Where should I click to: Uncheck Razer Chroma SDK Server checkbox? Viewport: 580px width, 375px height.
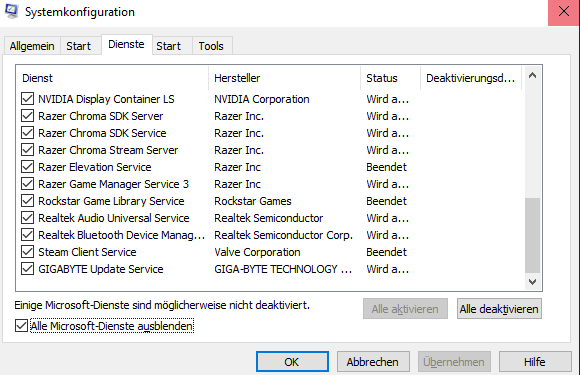pos(28,116)
